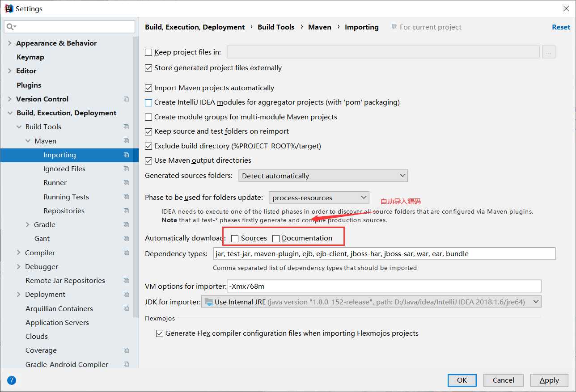This screenshot has height=392, width=576.
Task: Click project-level icon beside Build Tools
Action: [x=126, y=126]
